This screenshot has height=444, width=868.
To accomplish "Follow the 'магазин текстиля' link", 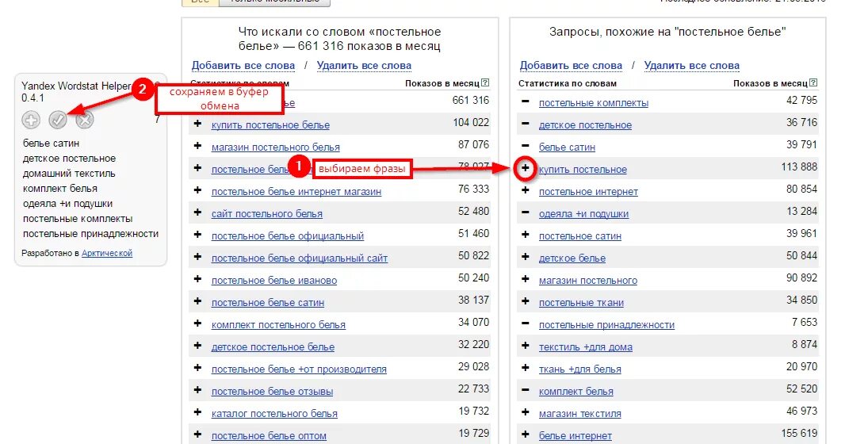I will [x=579, y=414].
